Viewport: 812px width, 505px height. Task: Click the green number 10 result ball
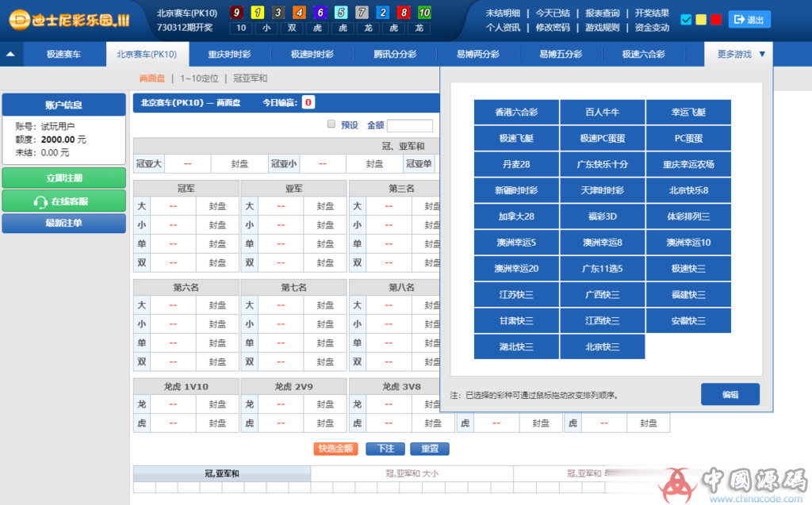425,13
